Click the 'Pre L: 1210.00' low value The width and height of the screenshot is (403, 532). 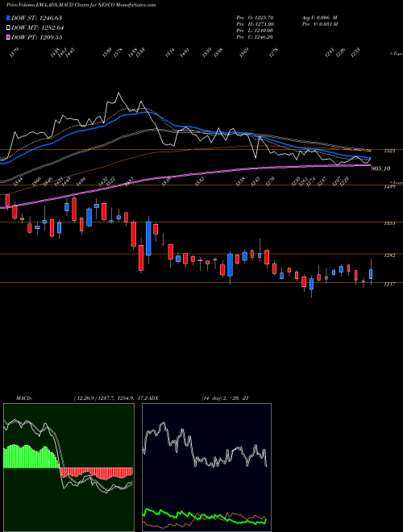(x=256, y=31)
